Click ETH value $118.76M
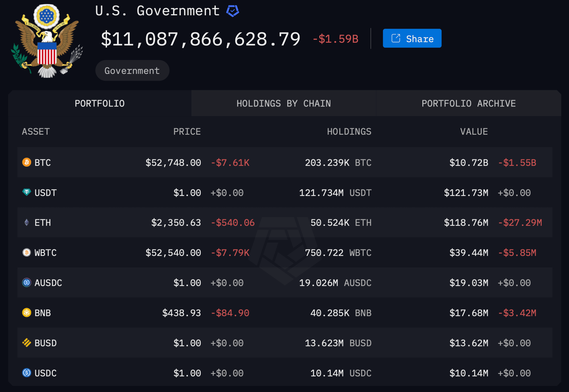The height and width of the screenshot is (392, 569). [x=466, y=223]
